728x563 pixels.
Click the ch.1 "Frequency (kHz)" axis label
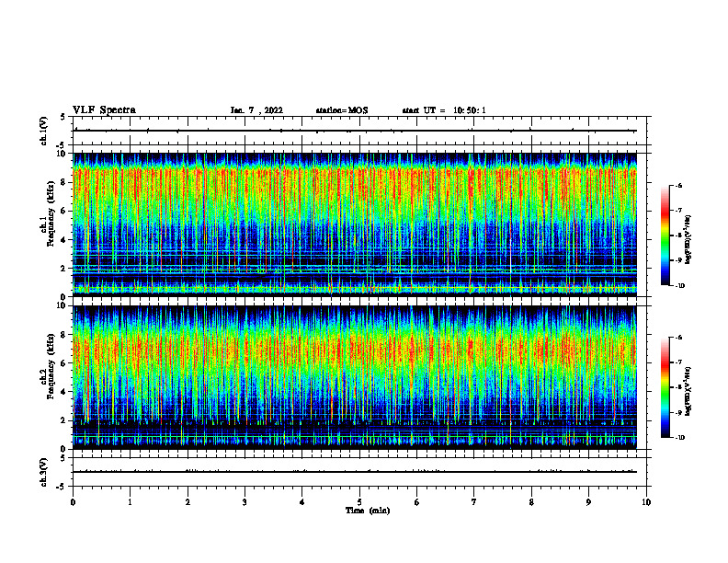click(x=51, y=213)
